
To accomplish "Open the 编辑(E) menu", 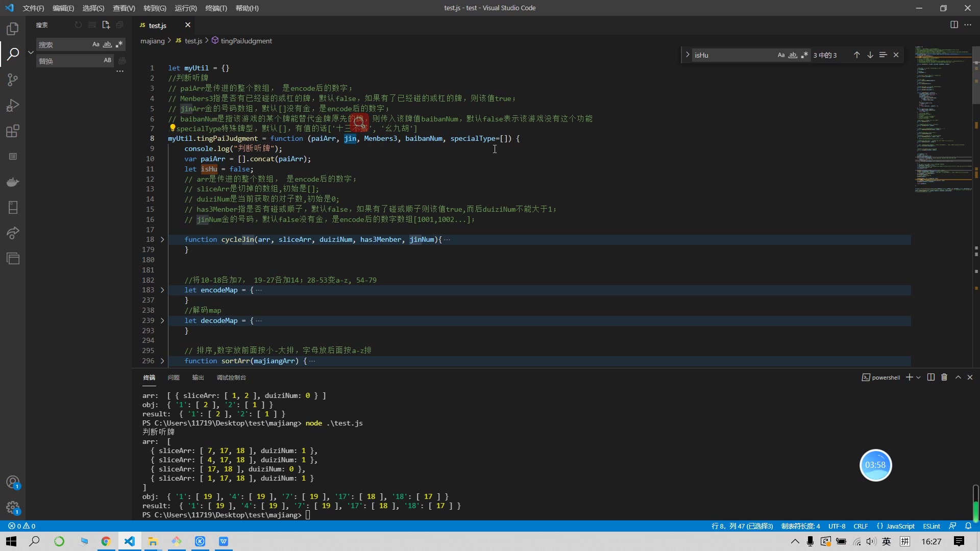I will click(x=63, y=8).
